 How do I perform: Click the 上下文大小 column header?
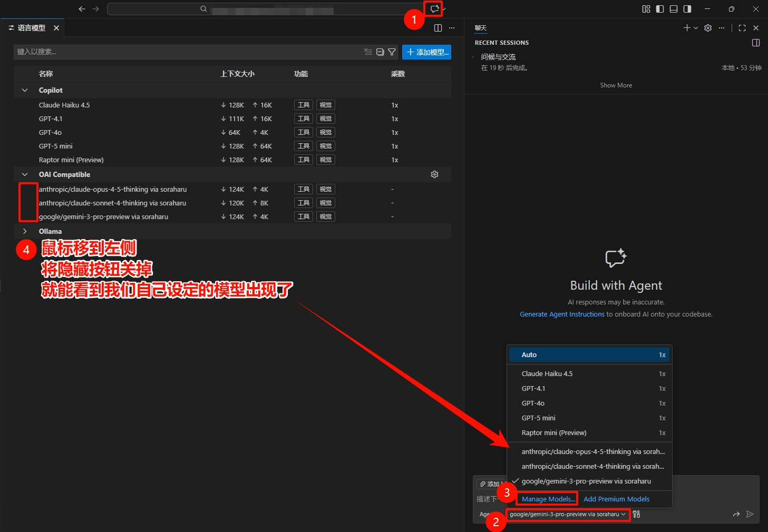click(x=237, y=74)
